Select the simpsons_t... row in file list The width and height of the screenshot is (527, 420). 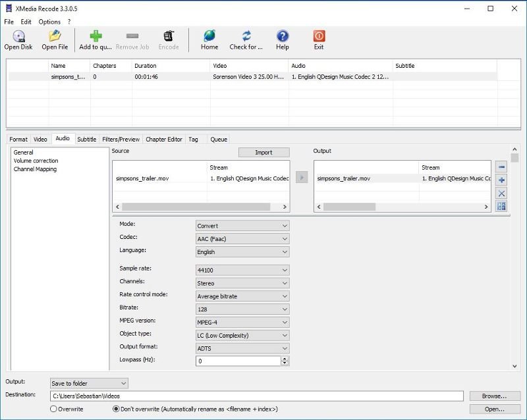click(252, 76)
